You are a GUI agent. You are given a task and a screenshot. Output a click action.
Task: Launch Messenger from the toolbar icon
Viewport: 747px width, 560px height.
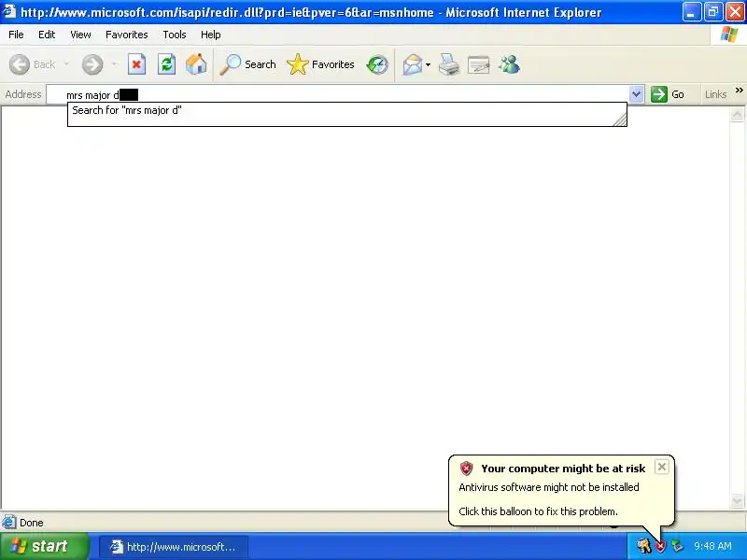point(509,64)
